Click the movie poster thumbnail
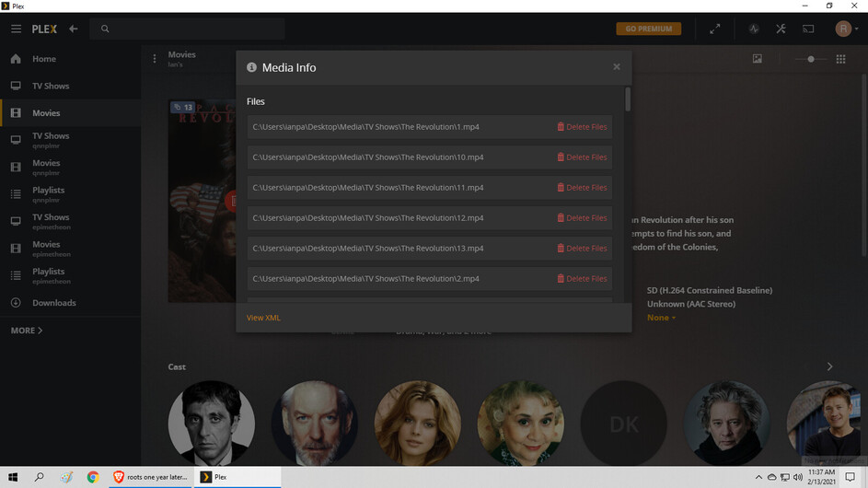 (203, 201)
